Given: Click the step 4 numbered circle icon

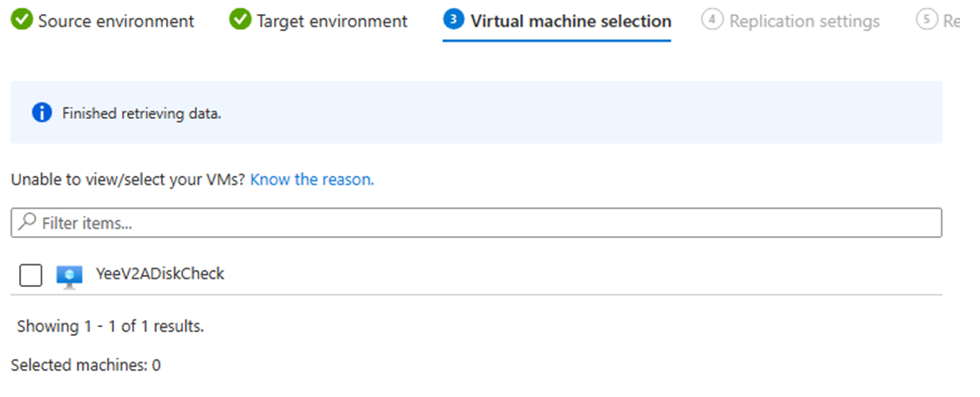Looking at the screenshot, I should point(713,19).
